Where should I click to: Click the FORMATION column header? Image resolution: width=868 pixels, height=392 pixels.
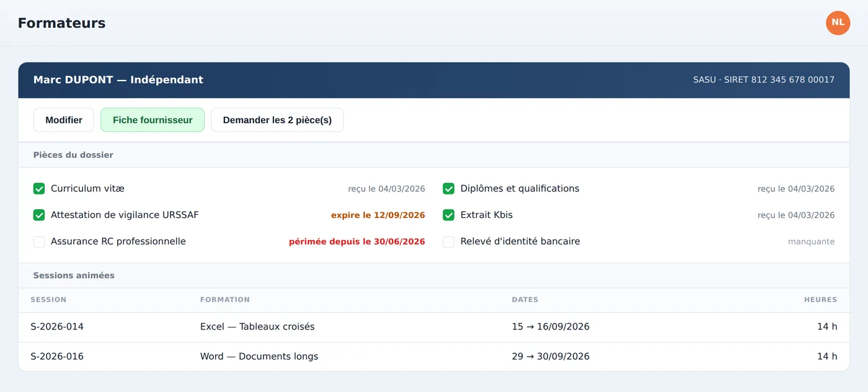(225, 300)
